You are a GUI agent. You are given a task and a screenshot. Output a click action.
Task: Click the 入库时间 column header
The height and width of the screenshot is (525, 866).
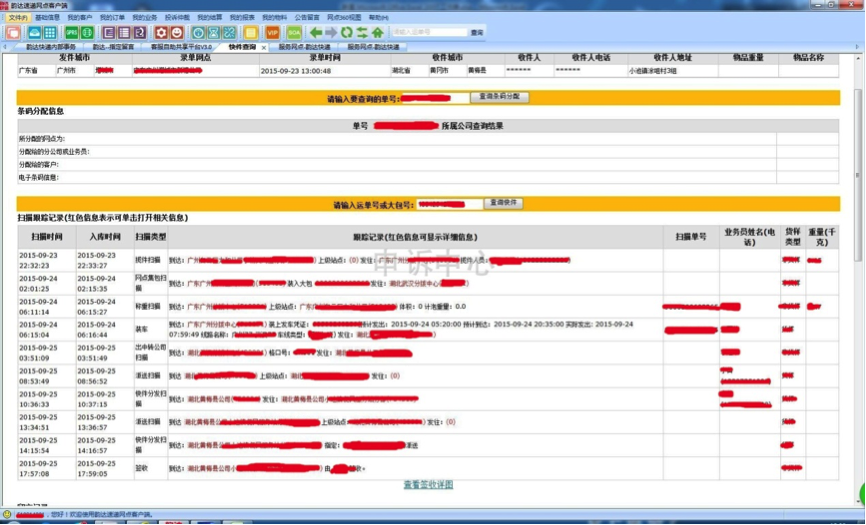click(x=105, y=237)
